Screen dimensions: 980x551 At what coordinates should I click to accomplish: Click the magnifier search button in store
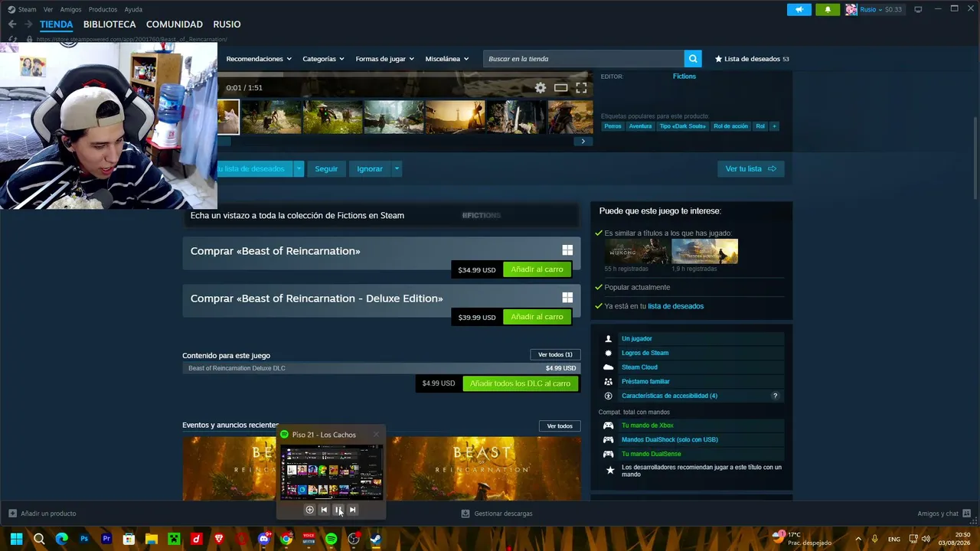click(x=693, y=59)
